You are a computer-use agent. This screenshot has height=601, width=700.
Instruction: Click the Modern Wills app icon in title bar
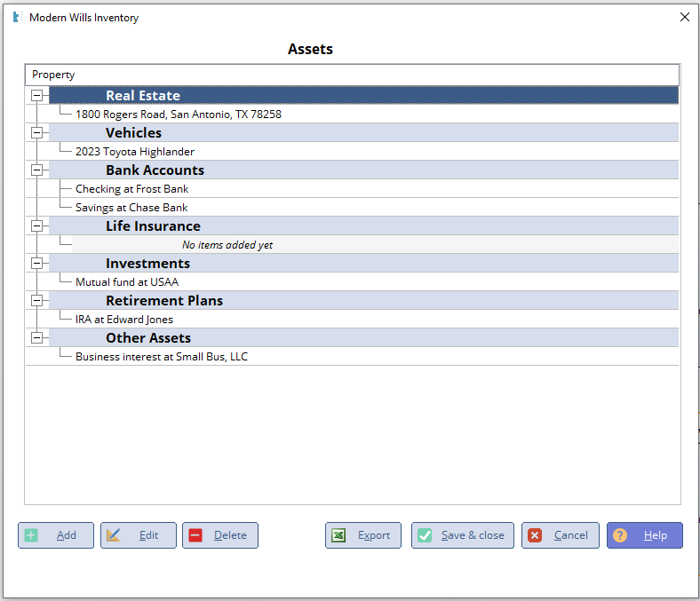click(x=17, y=17)
